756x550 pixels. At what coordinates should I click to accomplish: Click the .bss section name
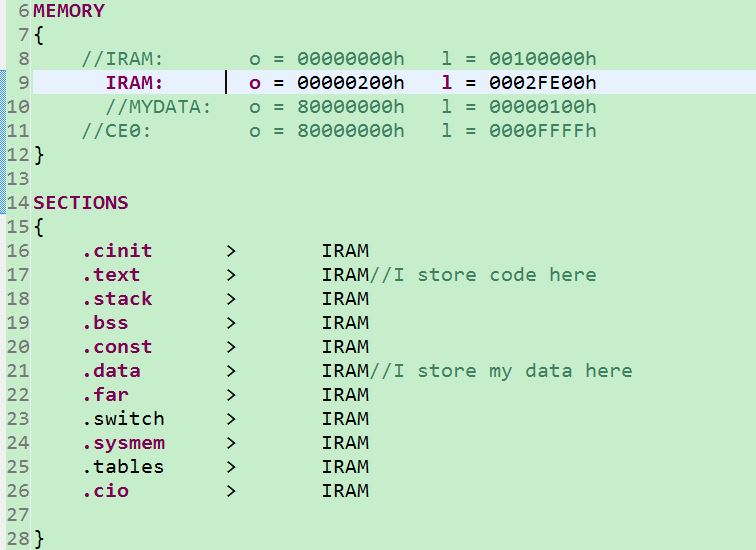(105, 322)
